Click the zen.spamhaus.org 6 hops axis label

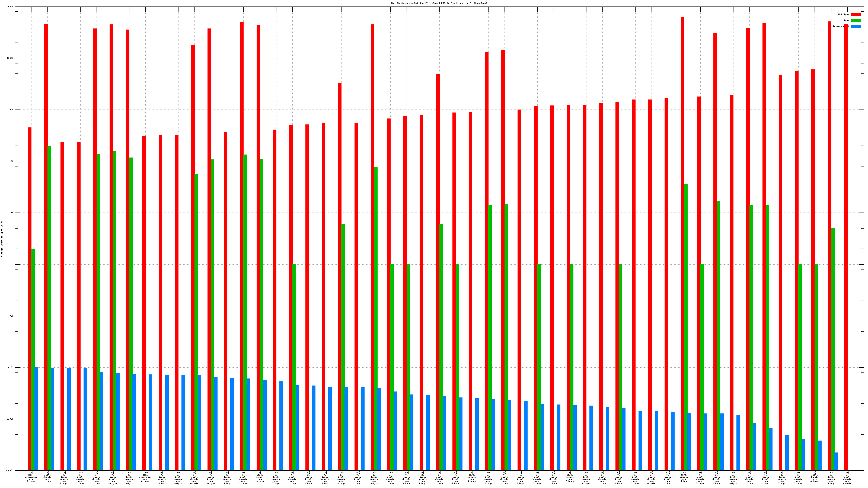click(31, 477)
